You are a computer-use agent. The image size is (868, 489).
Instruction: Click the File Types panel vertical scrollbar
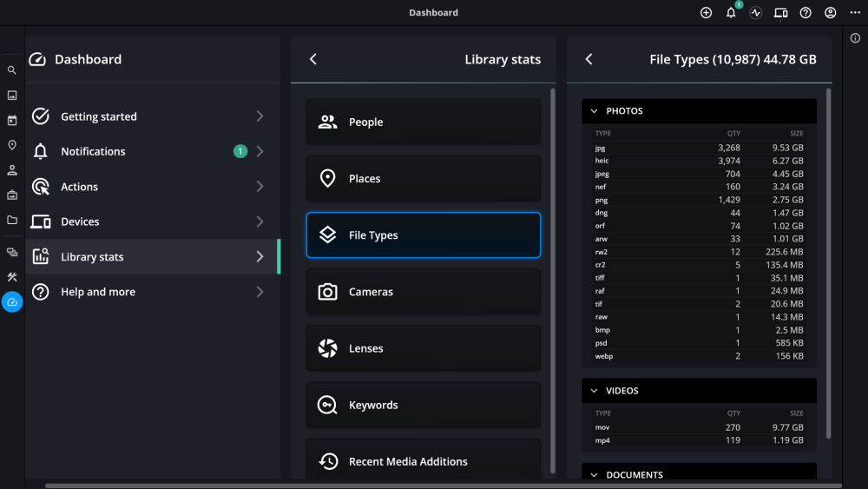click(829, 261)
